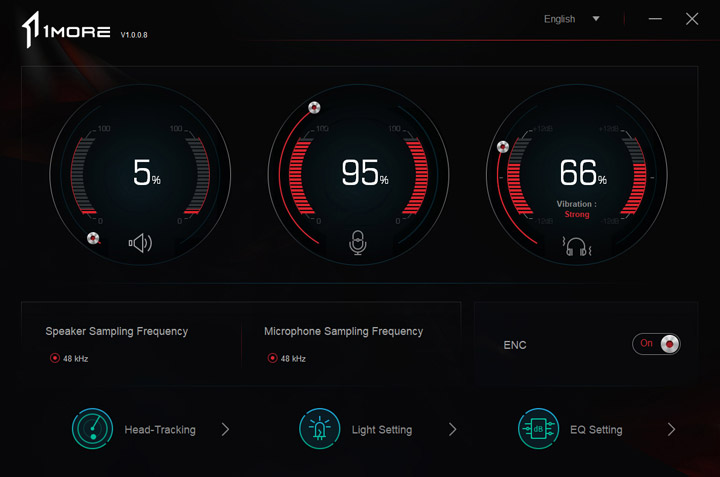Click the microphone icon
This screenshot has width=720, height=477.
click(358, 242)
